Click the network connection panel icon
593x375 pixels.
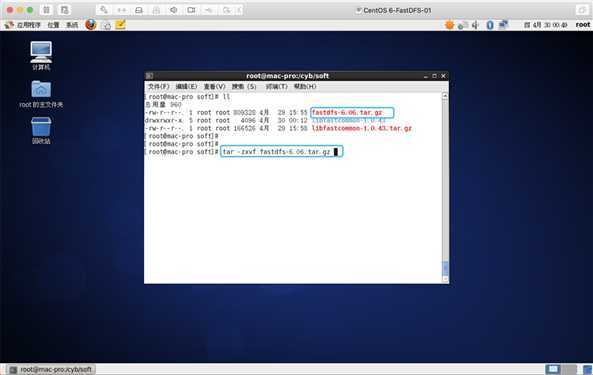coord(503,25)
